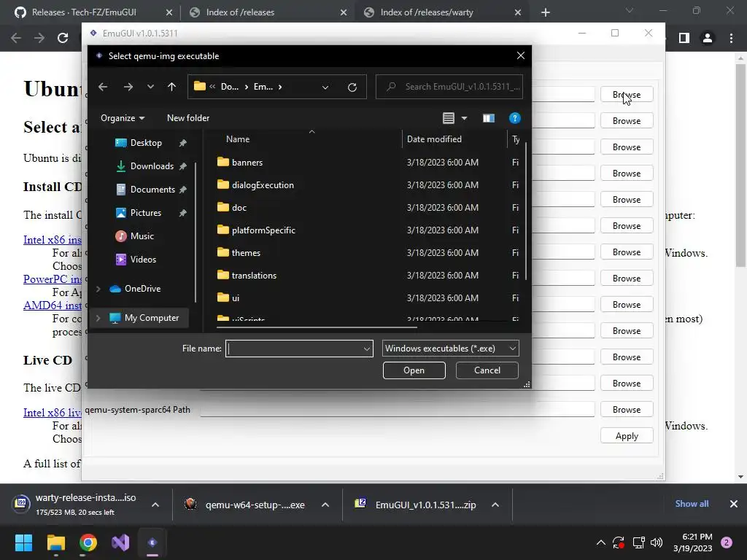Switch to Index of /releases tab
This screenshot has height=560, width=747.
coord(240,12)
